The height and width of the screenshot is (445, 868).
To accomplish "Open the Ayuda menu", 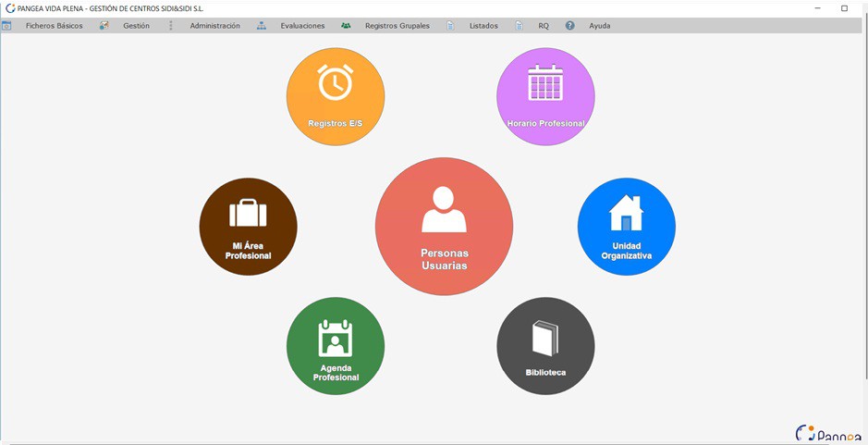I will click(x=600, y=26).
